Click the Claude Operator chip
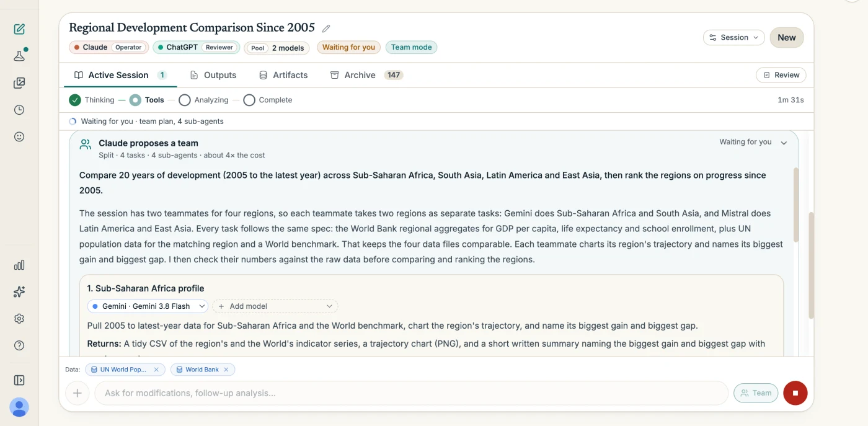This screenshot has height=426, width=868. pos(109,47)
